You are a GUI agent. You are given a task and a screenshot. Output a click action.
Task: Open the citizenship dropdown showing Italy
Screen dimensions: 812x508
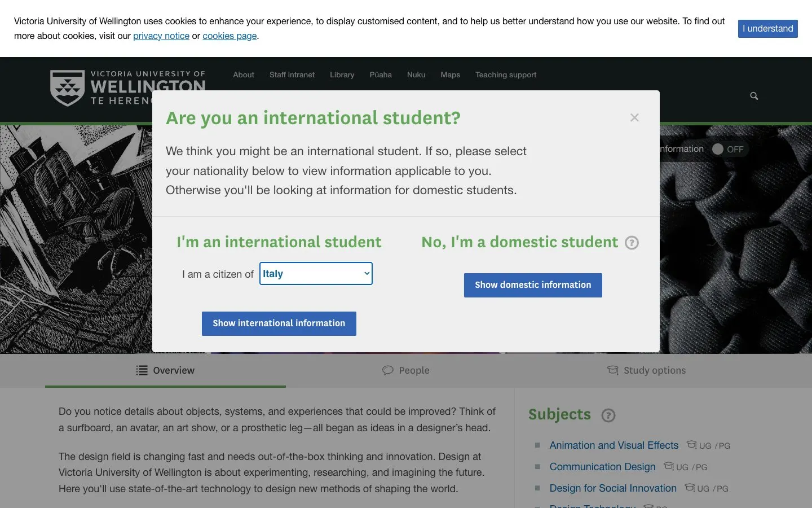316,274
